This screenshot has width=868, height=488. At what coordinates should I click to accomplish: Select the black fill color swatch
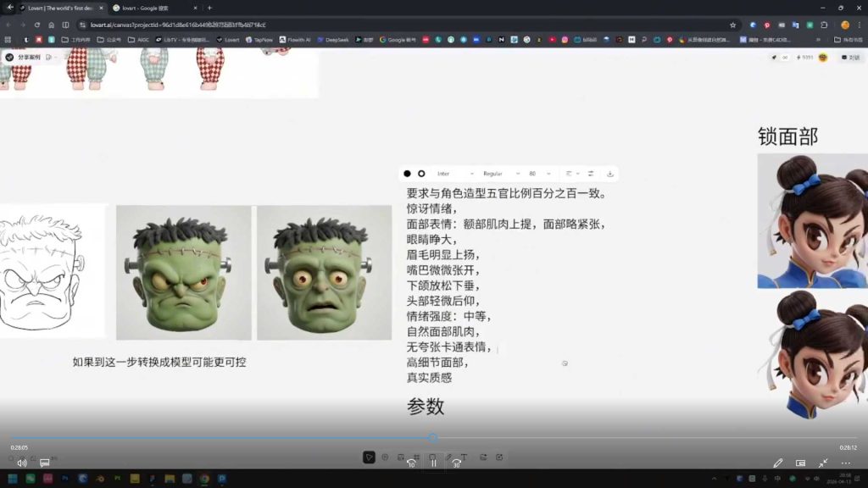click(407, 174)
